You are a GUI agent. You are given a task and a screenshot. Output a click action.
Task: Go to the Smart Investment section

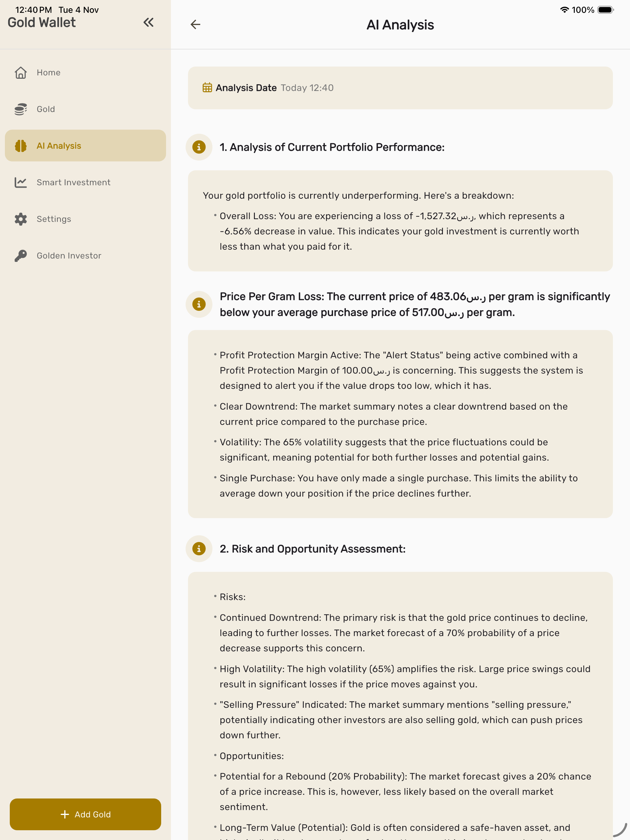(73, 183)
